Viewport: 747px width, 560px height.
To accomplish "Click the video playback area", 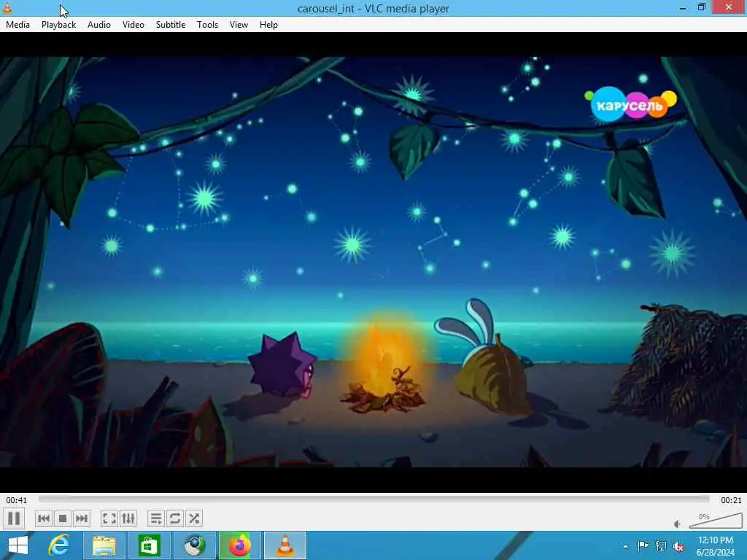I will coord(373,262).
